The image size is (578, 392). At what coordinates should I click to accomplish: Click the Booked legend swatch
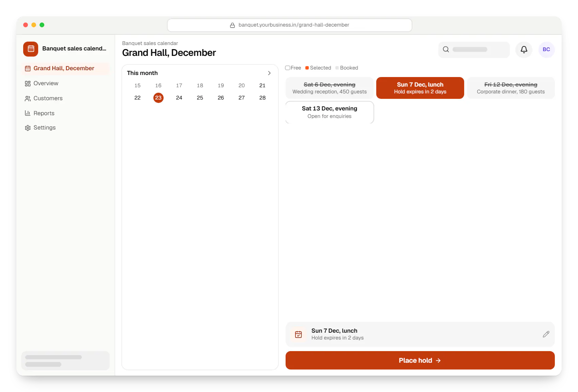tap(337, 68)
